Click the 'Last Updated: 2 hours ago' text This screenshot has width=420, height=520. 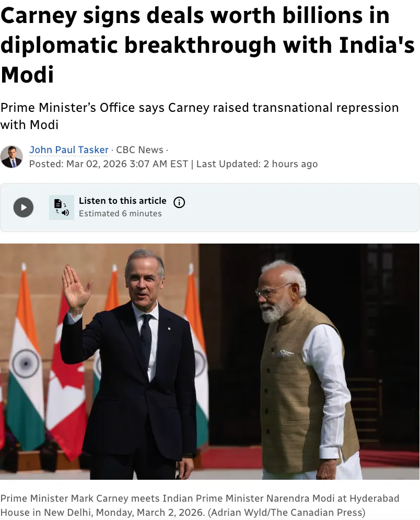(x=257, y=164)
